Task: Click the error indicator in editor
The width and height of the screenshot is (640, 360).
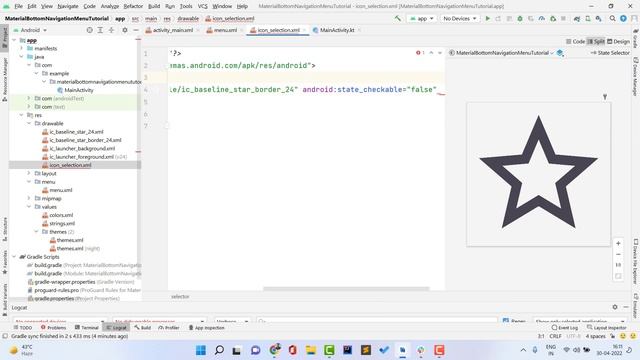Action: pyautogui.click(x=420, y=53)
